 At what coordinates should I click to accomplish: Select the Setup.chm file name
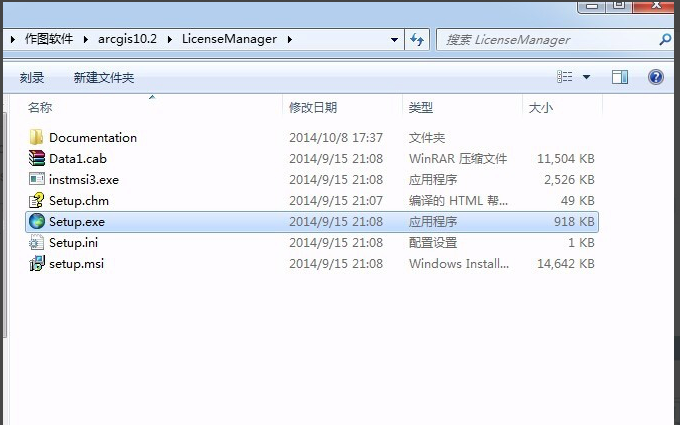(x=79, y=201)
